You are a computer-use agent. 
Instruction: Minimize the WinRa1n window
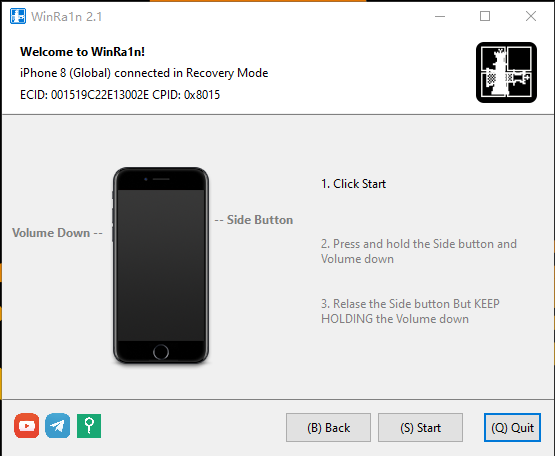440,16
